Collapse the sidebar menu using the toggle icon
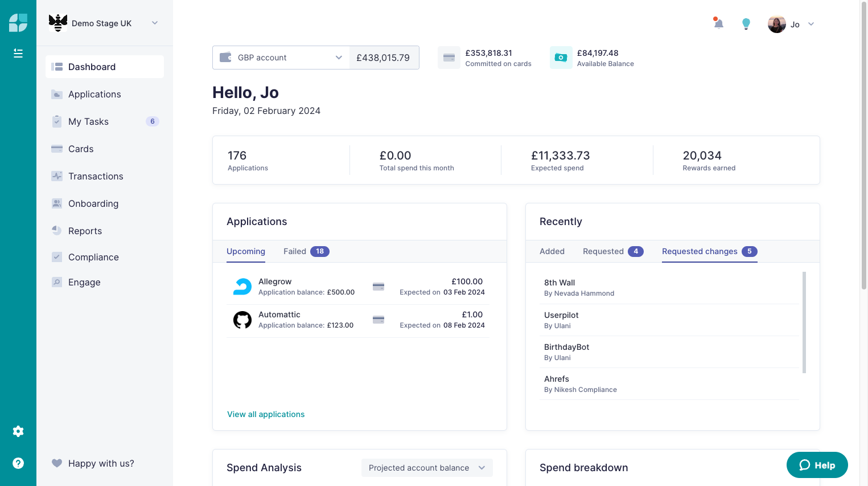The image size is (868, 486). tap(18, 53)
